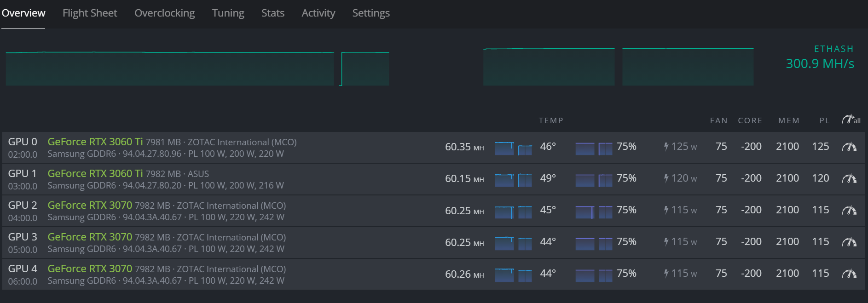Click the 45° temperature reading

(548, 210)
